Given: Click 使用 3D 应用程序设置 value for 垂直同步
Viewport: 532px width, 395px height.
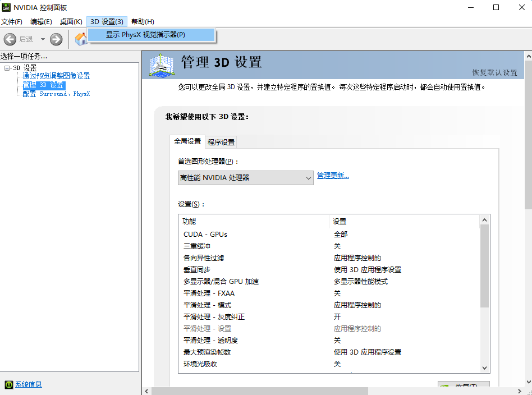Looking at the screenshot, I should click(368, 270).
